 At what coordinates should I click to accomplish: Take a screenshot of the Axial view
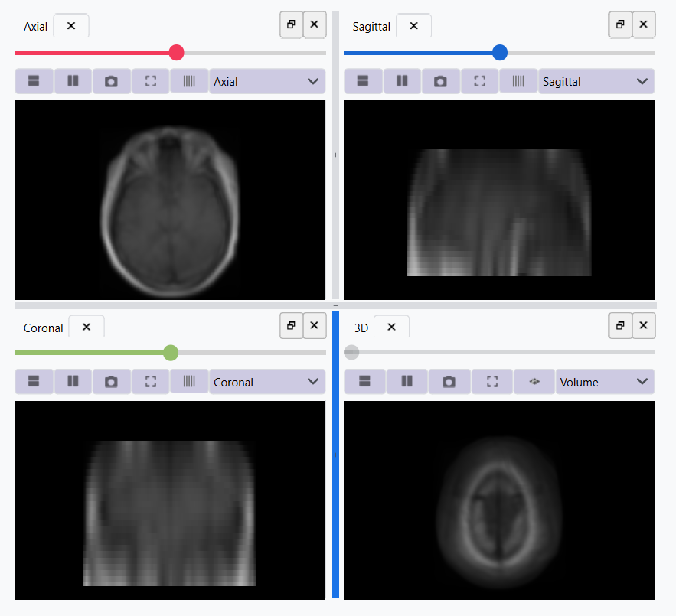pyautogui.click(x=111, y=81)
